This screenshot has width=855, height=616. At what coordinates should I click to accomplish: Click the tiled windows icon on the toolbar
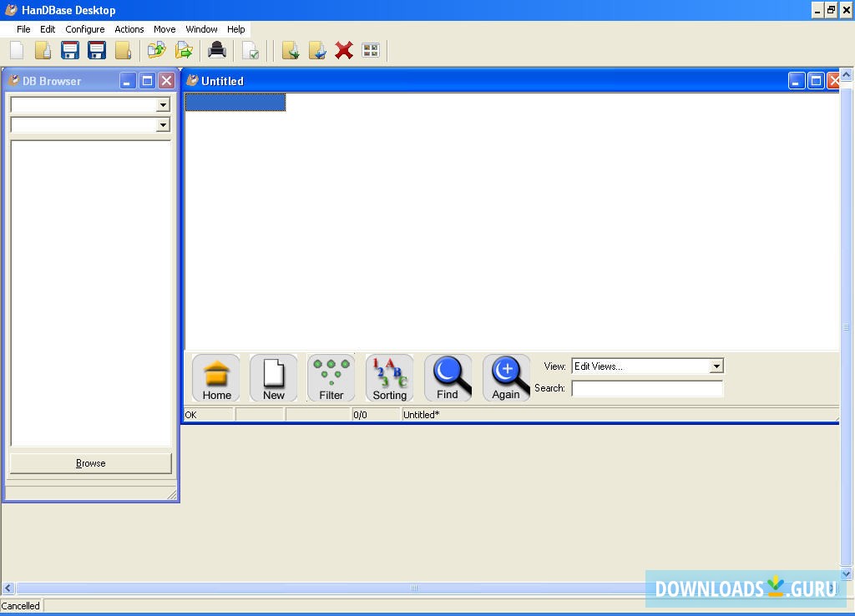(370, 50)
